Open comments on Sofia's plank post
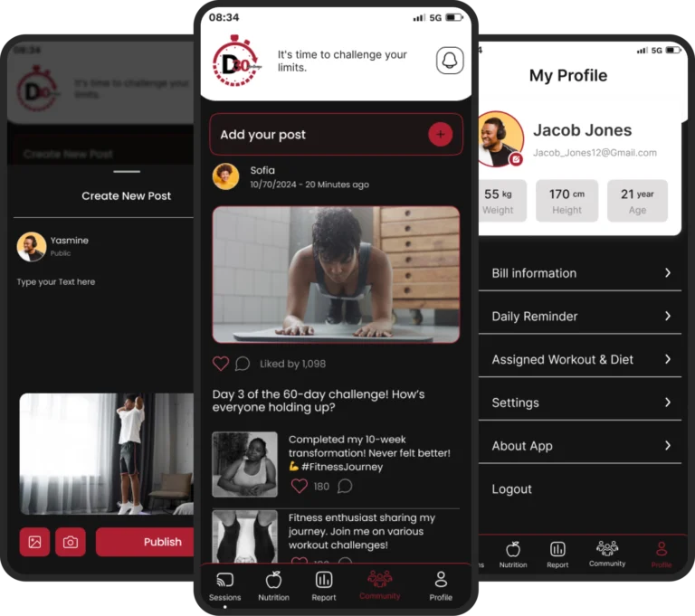695x616 pixels. click(243, 364)
